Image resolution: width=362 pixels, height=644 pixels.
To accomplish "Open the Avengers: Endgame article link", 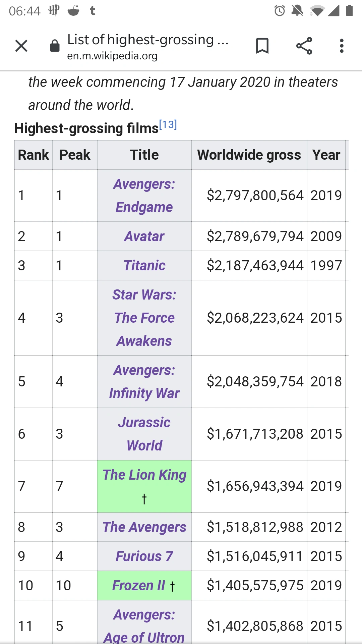I will pos(144,196).
